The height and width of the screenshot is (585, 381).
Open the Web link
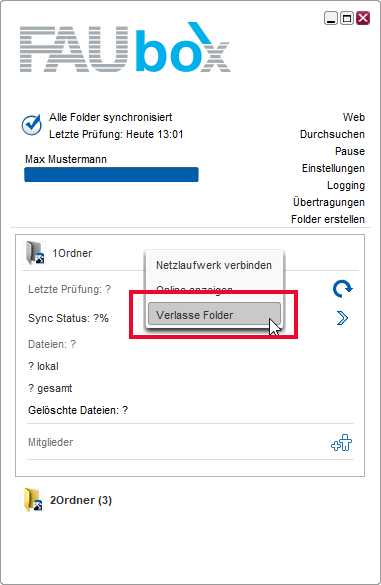click(353, 117)
